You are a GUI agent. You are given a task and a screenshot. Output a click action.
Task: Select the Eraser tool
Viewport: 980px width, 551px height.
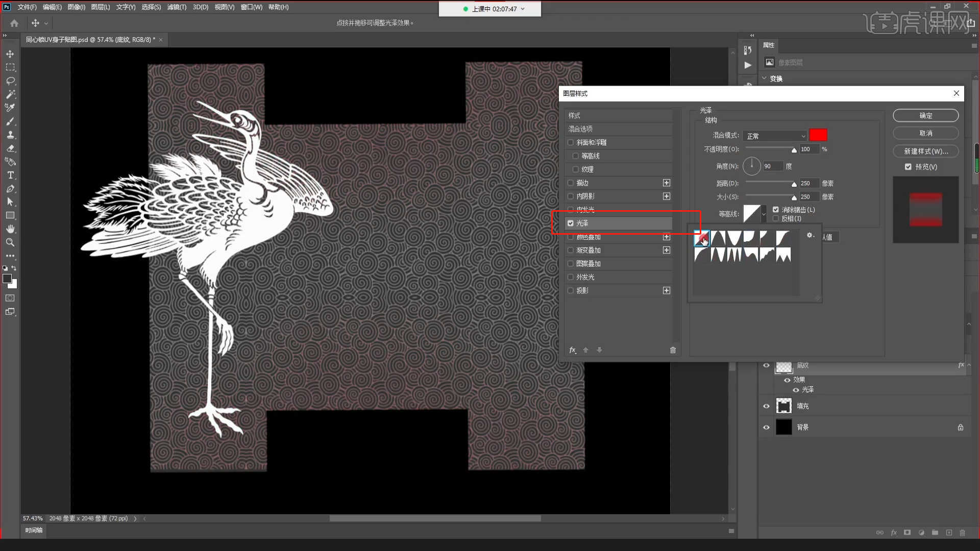coord(10,148)
